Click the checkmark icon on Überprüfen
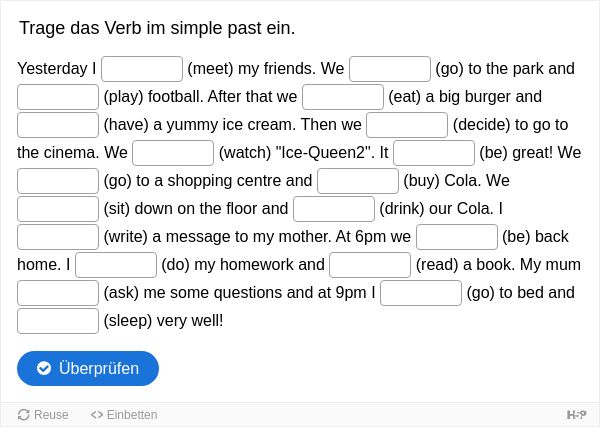This screenshot has height=427, width=600. [44, 368]
